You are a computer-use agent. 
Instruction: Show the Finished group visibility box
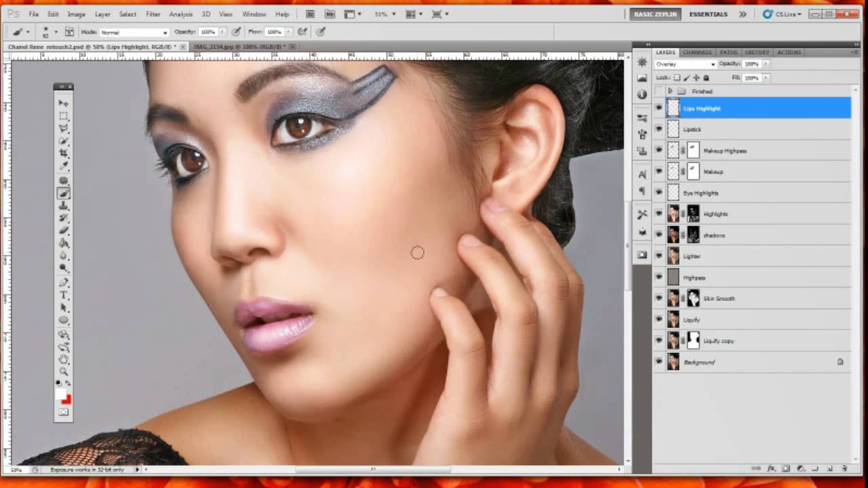tap(658, 91)
